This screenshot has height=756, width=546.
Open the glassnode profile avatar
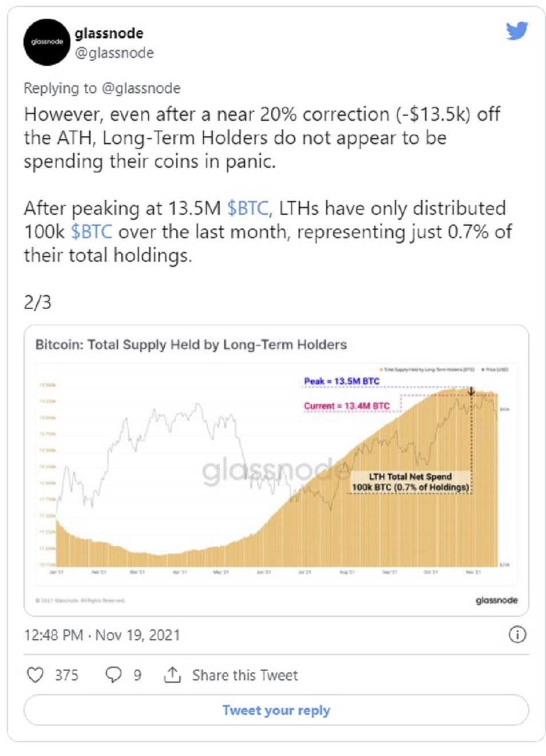[x=46, y=42]
